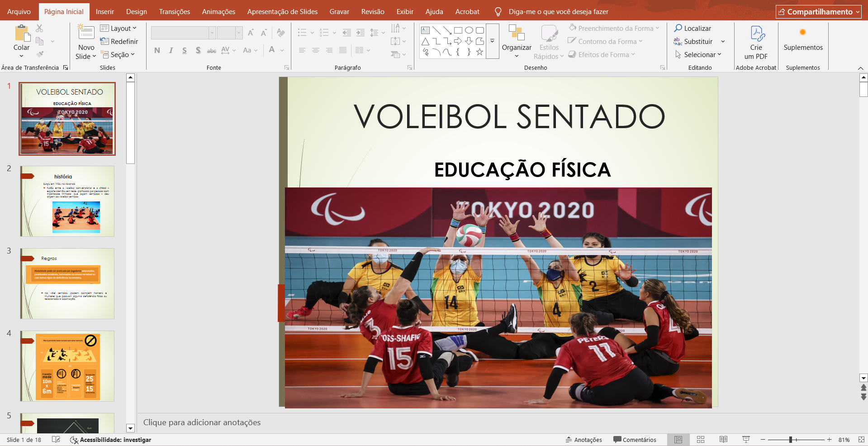Image resolution: width=868 pixels, height=446 pixels.
Task: Click the Copiar clipboard copy icon
Action: tap(40, 41)
